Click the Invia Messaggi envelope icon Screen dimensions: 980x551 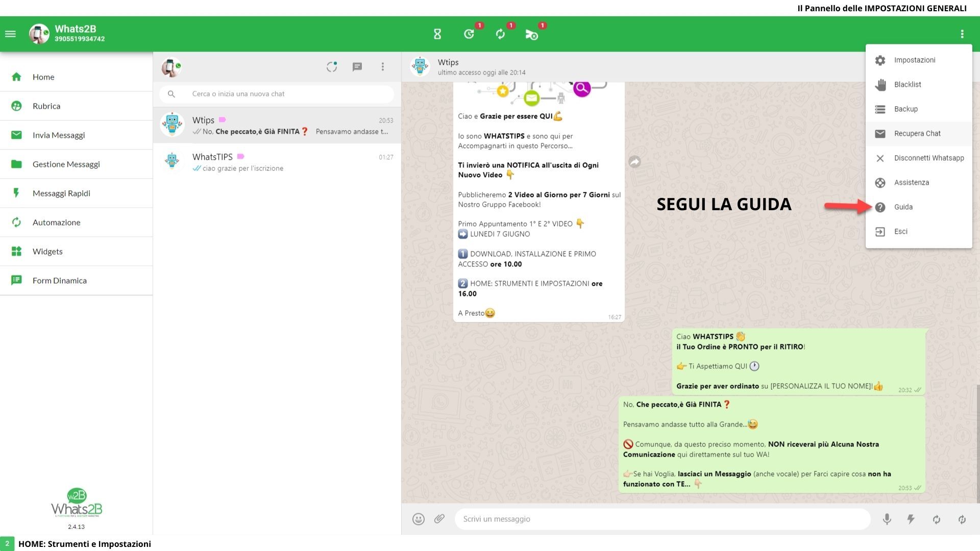pyautogui.click(x=16, y=135)
